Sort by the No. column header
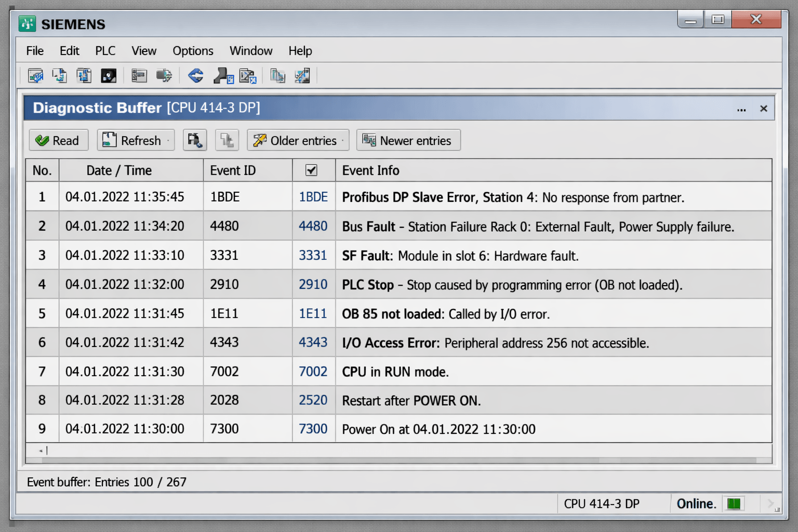Viewport: 798px width, 532px height. click(x=42, y=170)
